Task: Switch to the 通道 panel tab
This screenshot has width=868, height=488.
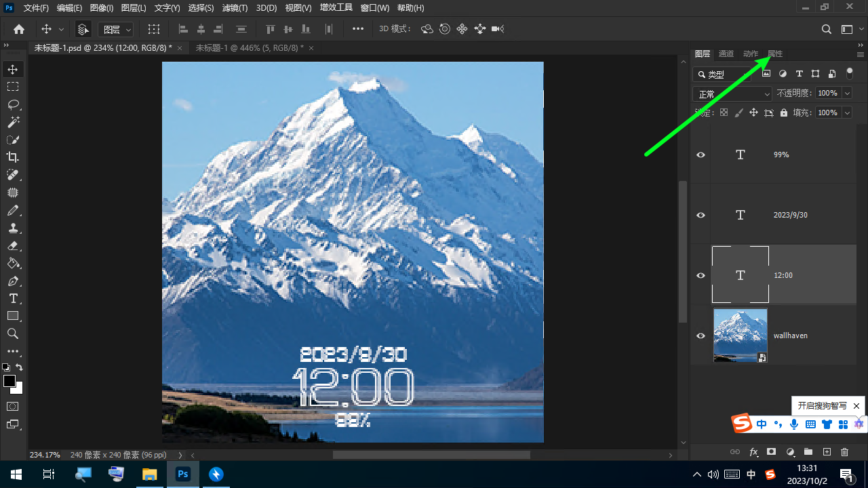Action: click(726, 54)
